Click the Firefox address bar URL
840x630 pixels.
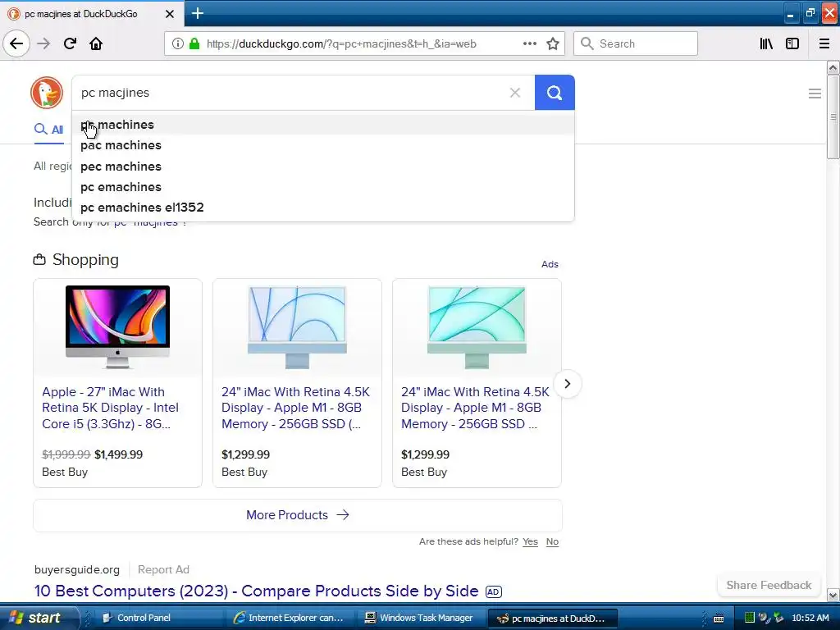[x=341, y=44]
